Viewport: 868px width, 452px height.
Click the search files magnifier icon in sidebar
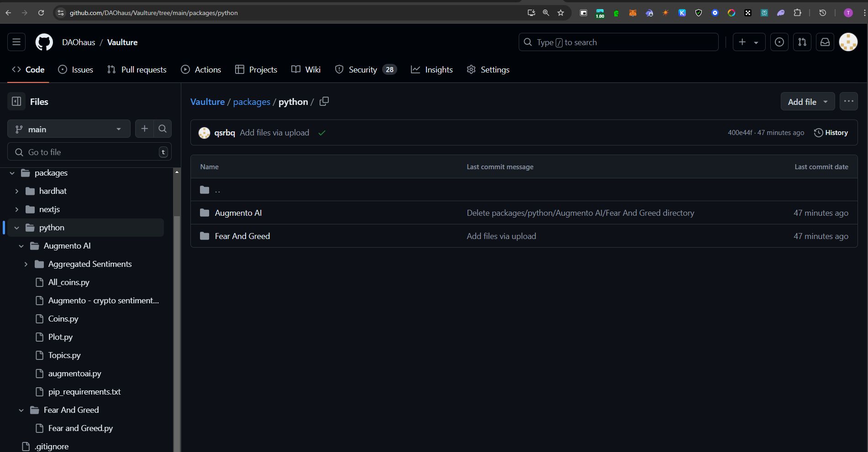[x=163, y=129]
